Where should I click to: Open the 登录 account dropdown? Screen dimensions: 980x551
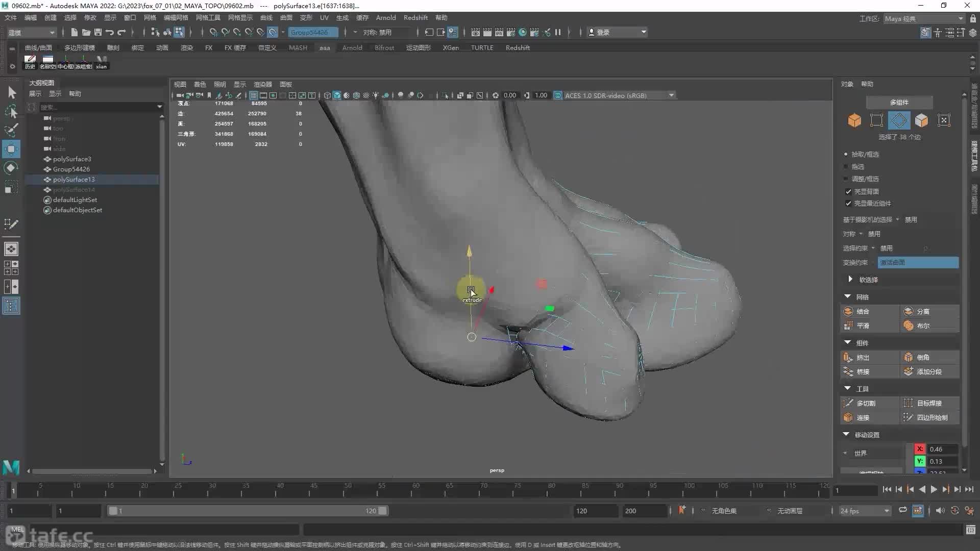click(x=617, y=32)
